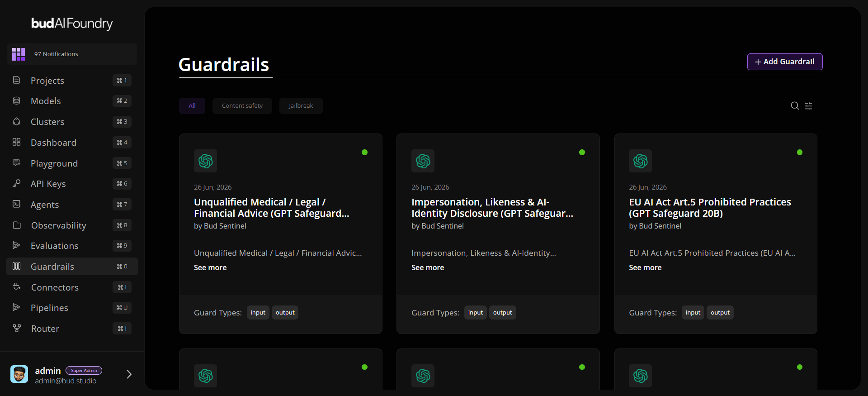
Task: Click input tag on EU AI Act card
Action: click(693, 313)
